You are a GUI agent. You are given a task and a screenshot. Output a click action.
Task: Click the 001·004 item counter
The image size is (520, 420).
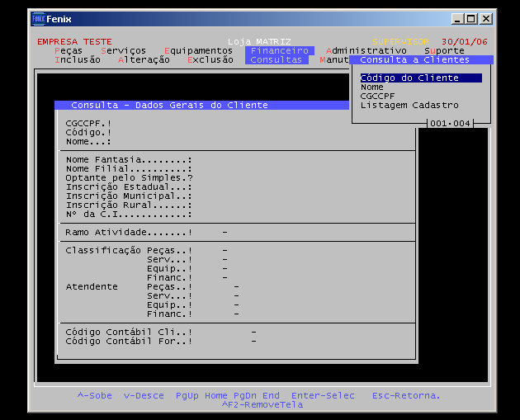(x=450, y=123)
